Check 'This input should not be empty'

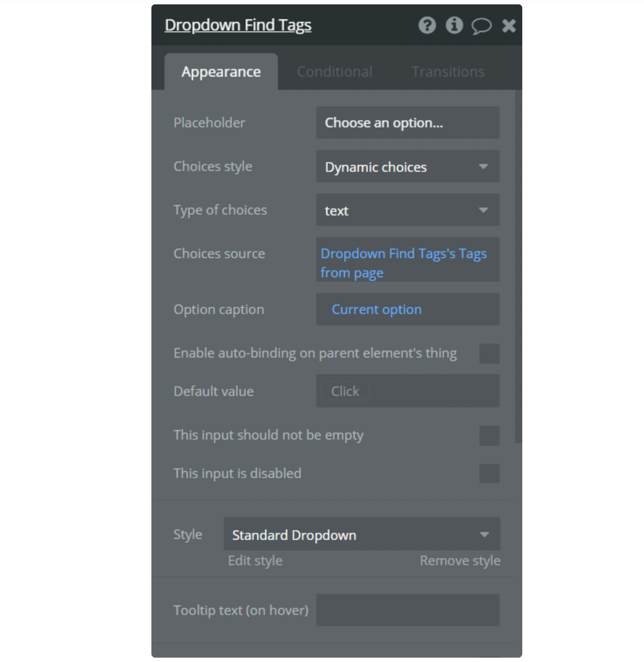point(489,435)
